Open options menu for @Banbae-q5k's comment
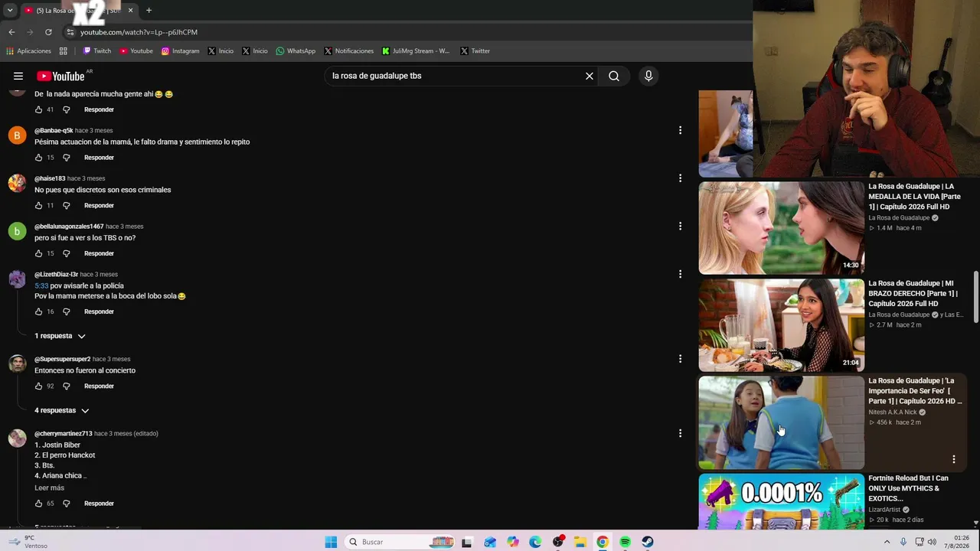Screen dimensions: 980x551 pos(680,130)
